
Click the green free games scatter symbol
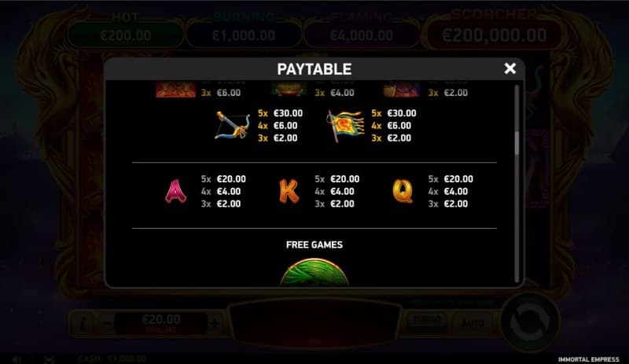(x=314, y=272)
